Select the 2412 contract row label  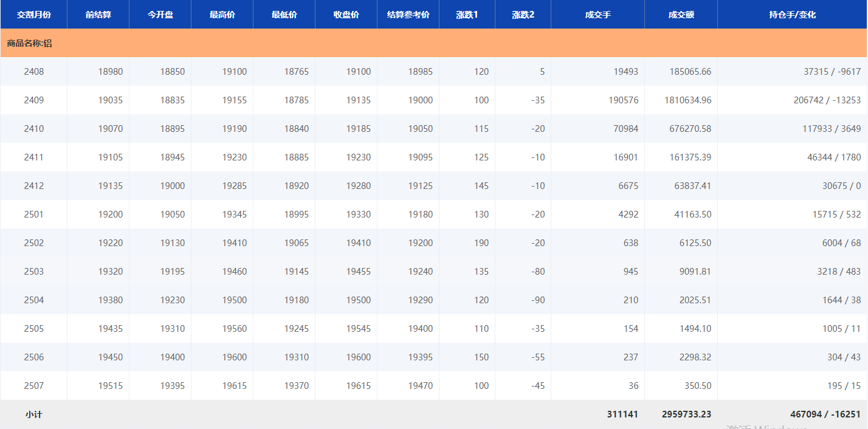[x=34, y=186]
